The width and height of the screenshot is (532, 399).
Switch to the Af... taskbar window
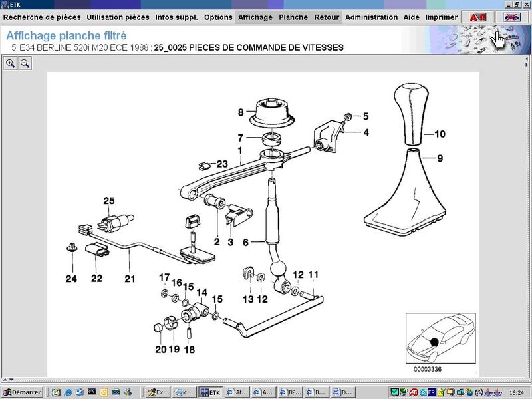[x=237, y=392]
